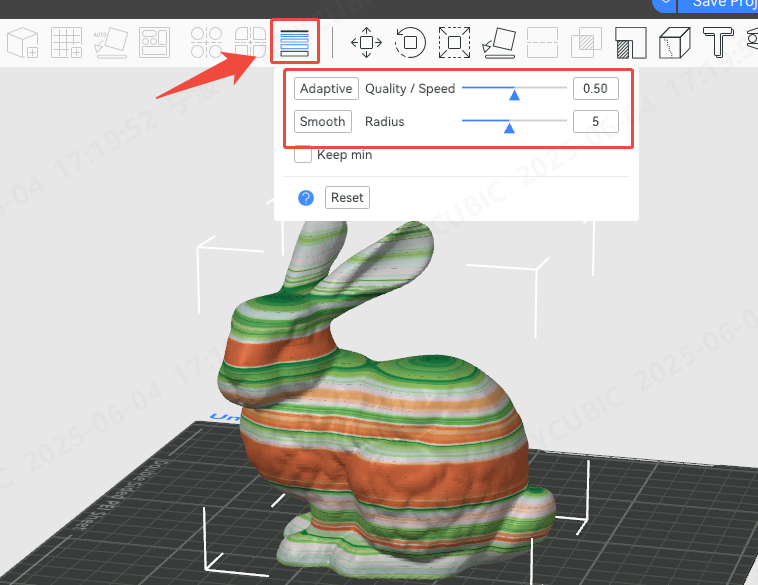Select the Seam painting tool
The height and width of the screenshot is (585, 758).
click(675, 43)
